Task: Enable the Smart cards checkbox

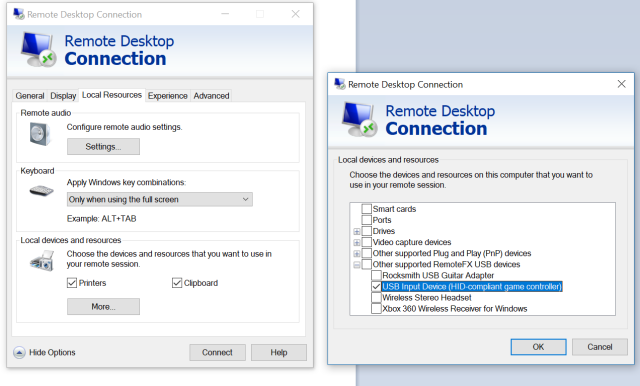Action: click(x=367, y=209)
